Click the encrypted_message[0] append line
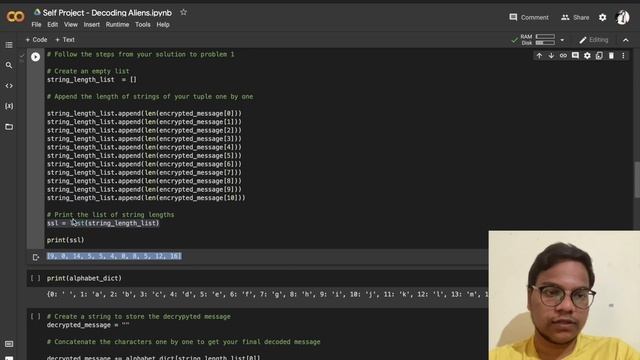640x360 pixels. [144, 113]
